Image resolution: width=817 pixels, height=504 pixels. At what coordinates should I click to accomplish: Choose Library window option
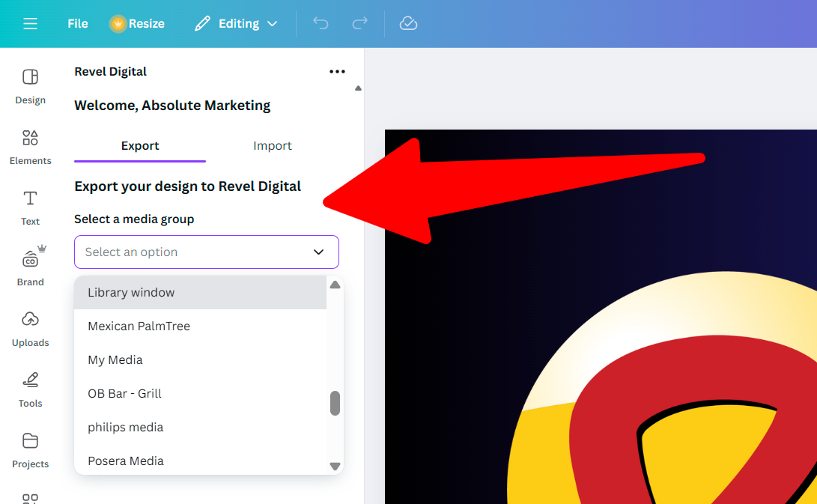200,292
